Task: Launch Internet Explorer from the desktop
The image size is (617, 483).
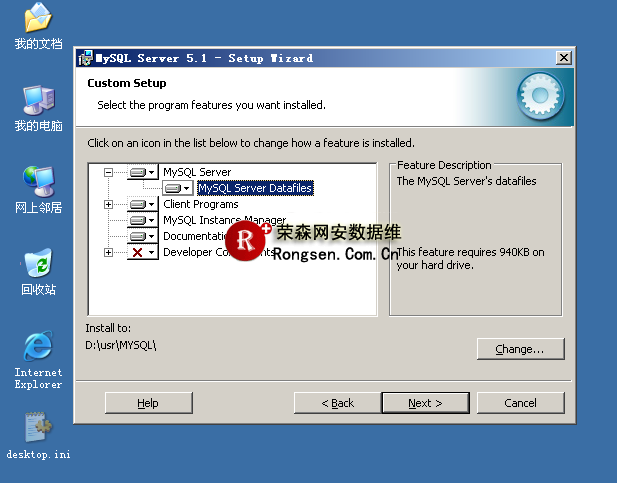Action: point(38,347)
